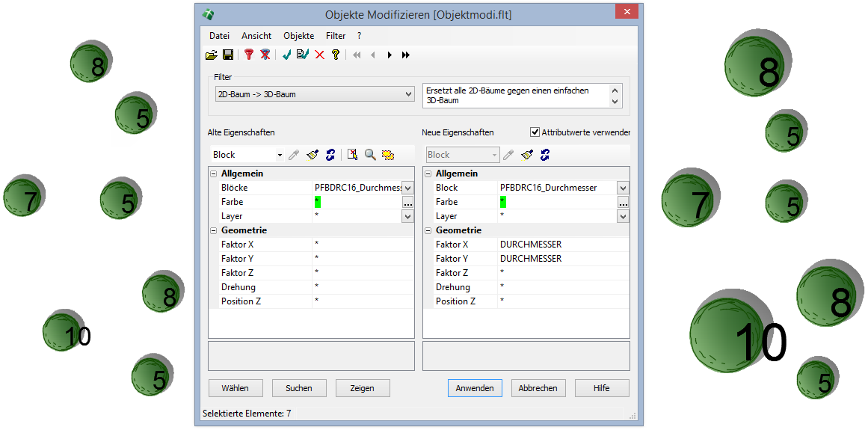Viewport: 868px width, 430px height.
Task: Jump to last filter with double arrow
Action: (406, 55)
